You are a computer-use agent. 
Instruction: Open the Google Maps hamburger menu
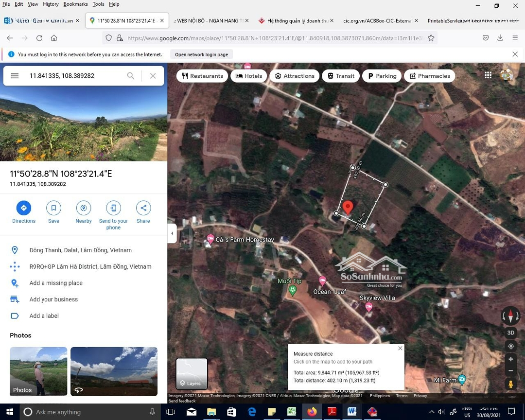pos(15,76)
